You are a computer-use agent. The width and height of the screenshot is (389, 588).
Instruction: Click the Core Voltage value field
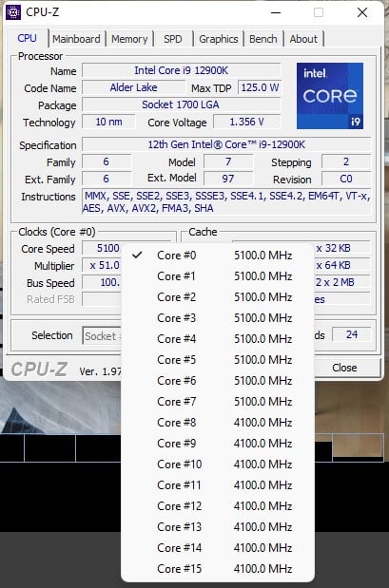pos(246,122)
